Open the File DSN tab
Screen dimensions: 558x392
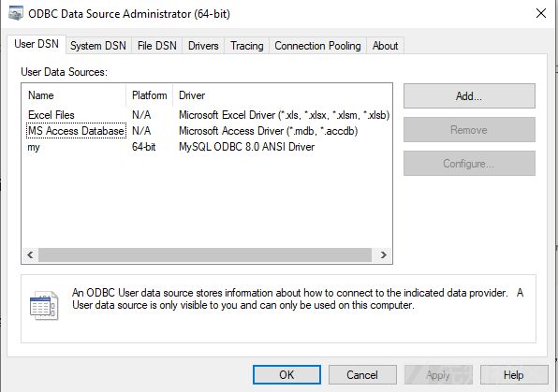point(157,46)
